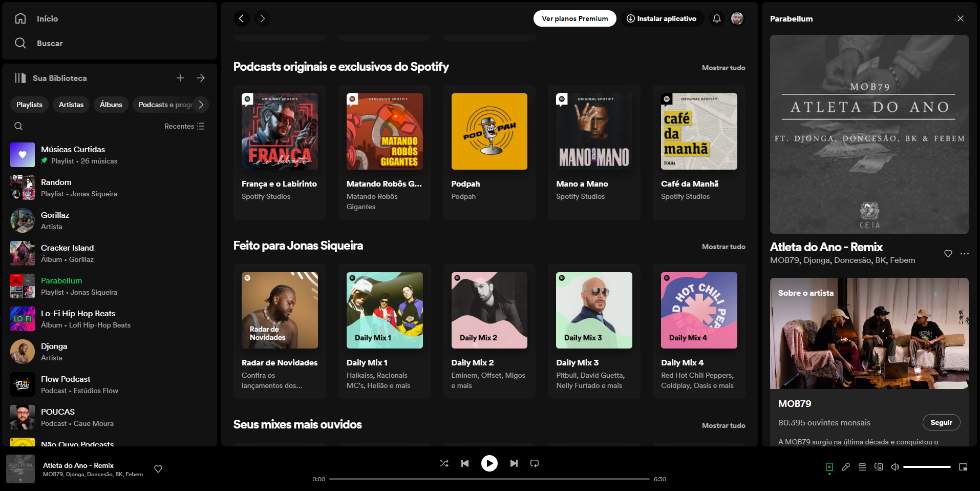Open the Daily Mix 1 card
The width and height of the screenshot is (980, 491).
385,331
